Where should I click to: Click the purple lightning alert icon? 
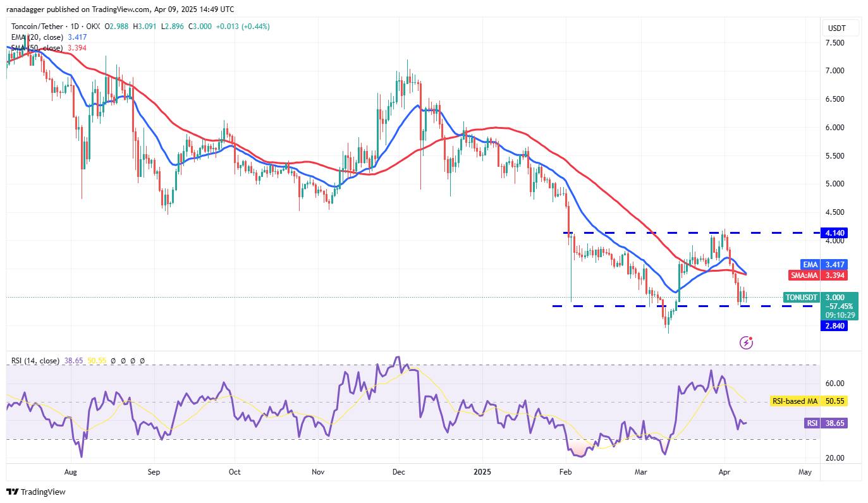747,342
